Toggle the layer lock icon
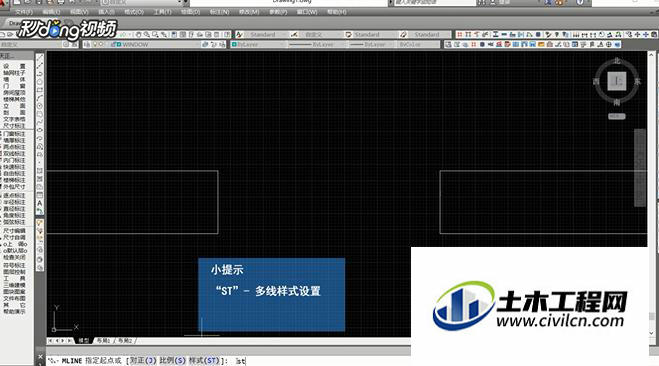 [x=113, y=44]
